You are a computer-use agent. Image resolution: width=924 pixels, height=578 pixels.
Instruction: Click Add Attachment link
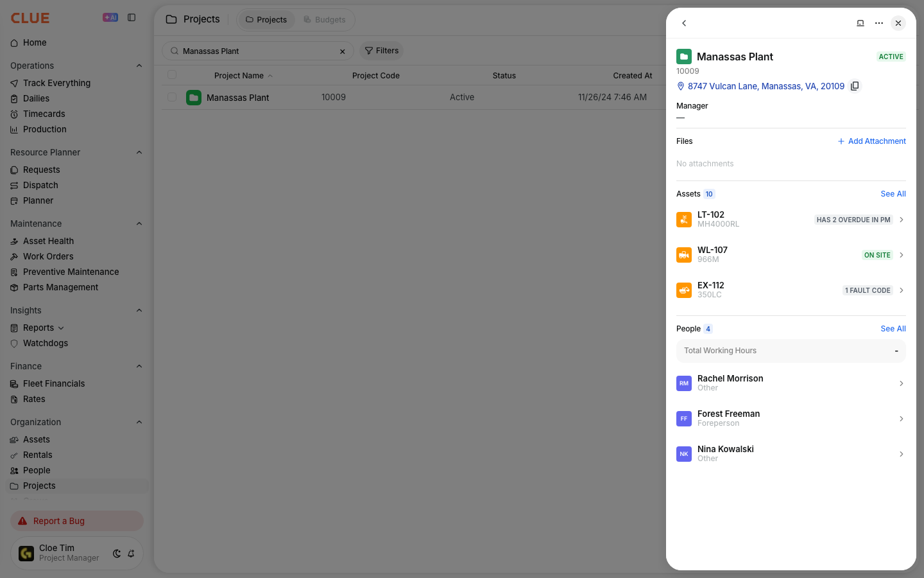coord(871,141)
